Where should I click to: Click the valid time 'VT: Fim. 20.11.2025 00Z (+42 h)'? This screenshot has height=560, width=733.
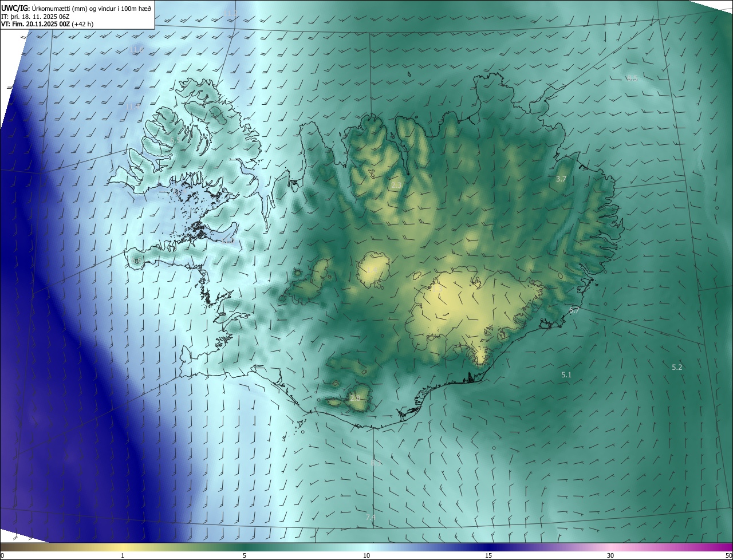pos(47,24)
